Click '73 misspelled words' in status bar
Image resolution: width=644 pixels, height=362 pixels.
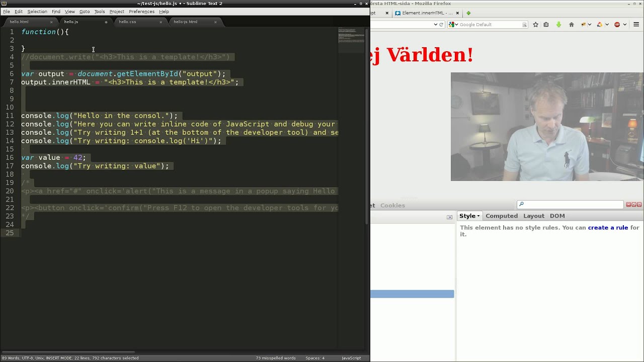click(276, 358)
